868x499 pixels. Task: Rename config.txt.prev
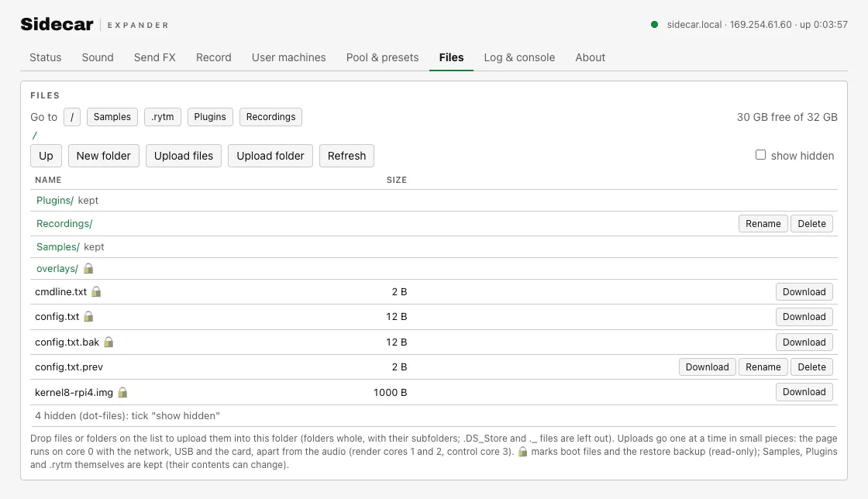click(763, 367)
